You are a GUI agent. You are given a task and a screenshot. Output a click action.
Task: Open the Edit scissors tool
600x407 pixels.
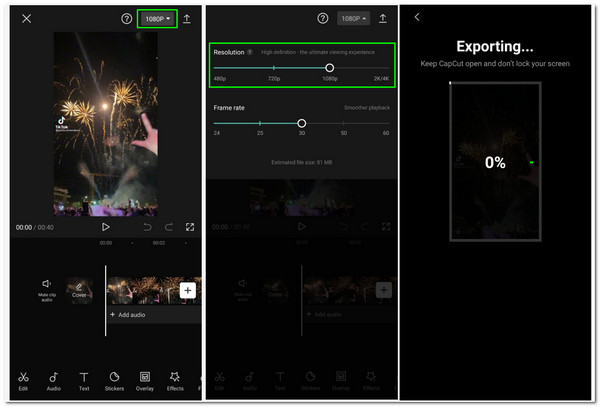[x=23, y=380]
